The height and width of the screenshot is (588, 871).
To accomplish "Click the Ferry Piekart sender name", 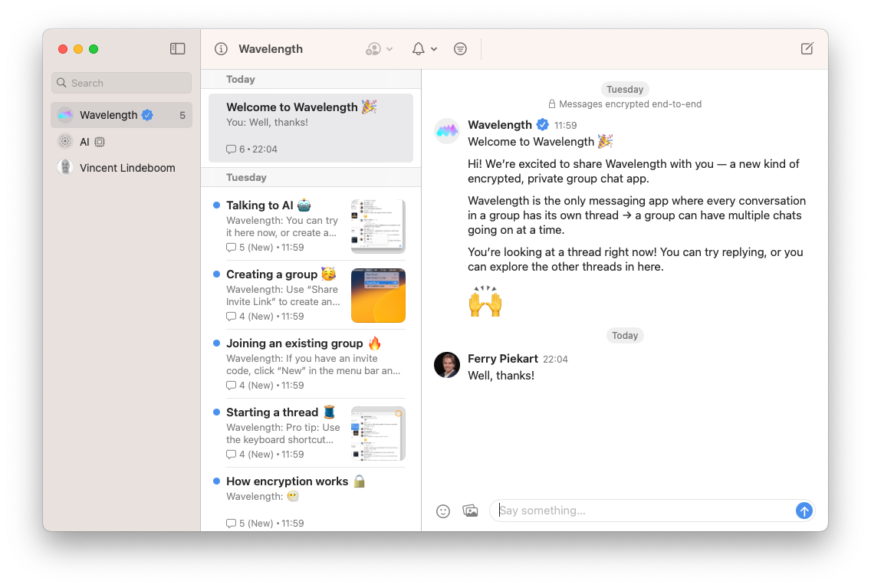I will click(503, 359).
